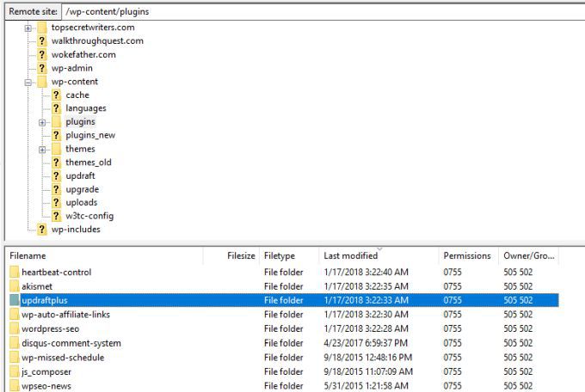Click the walkthroughquest.com unknown folder icon
Viewport: 585px width, 392px height.
tap(42, 41)
